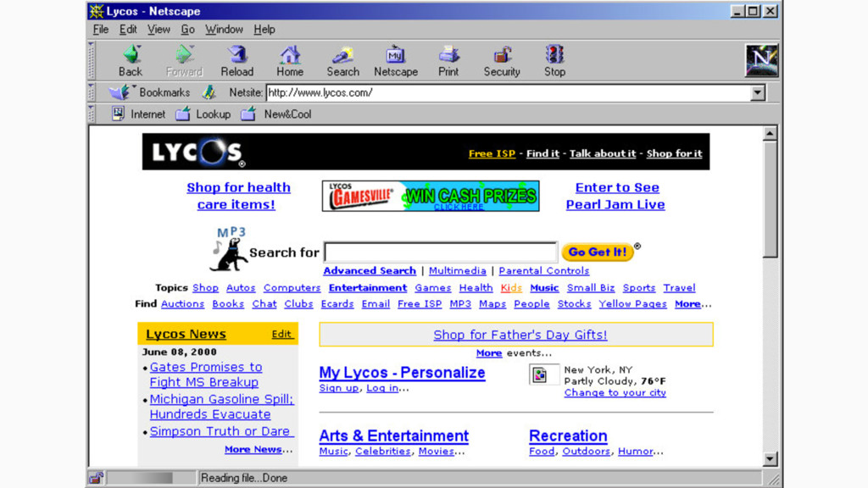This screenshot has height=488, width=868.
Task: Click Change to your city link
Action: click(615, 393)
